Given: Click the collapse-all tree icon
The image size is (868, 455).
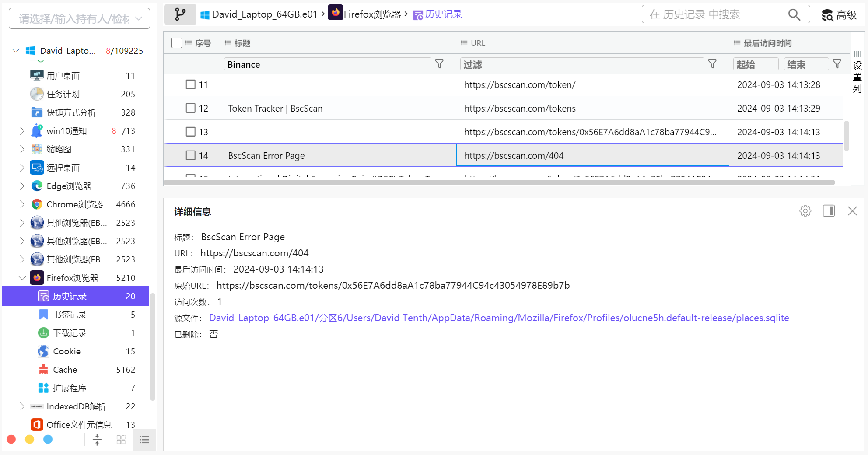Looking at the screenshot, I should 97,440.
